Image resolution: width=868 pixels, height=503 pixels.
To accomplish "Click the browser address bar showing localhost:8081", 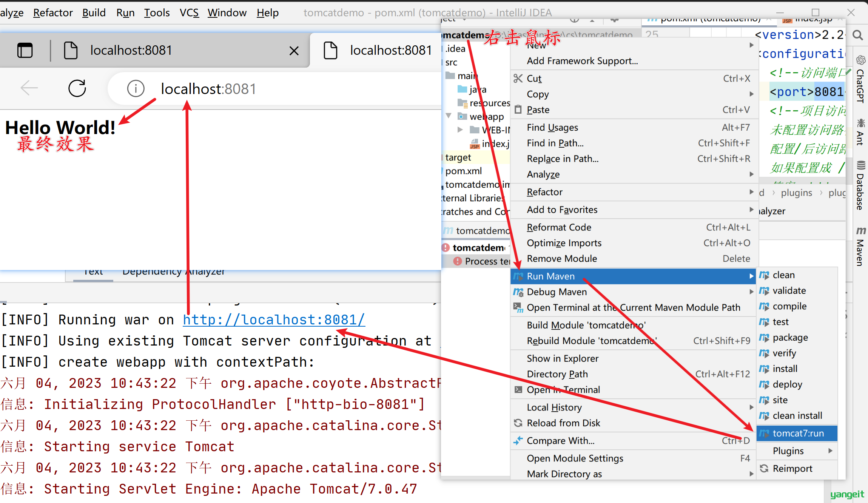I will (x=275, y=89).
